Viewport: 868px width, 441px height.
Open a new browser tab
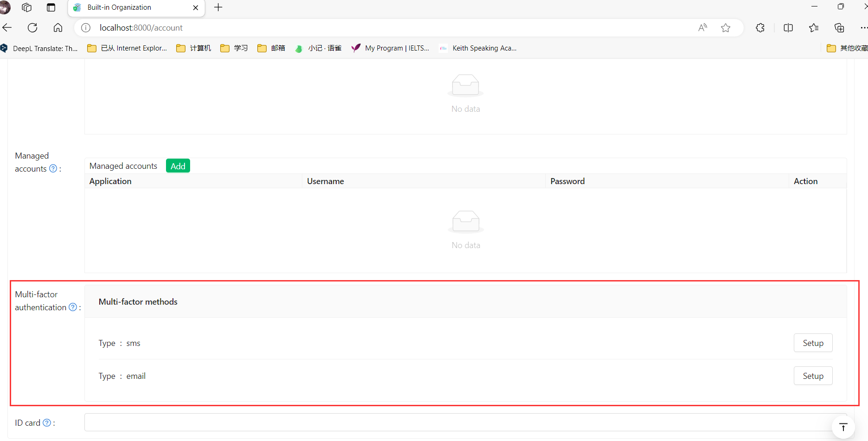(x=218, y=7)
